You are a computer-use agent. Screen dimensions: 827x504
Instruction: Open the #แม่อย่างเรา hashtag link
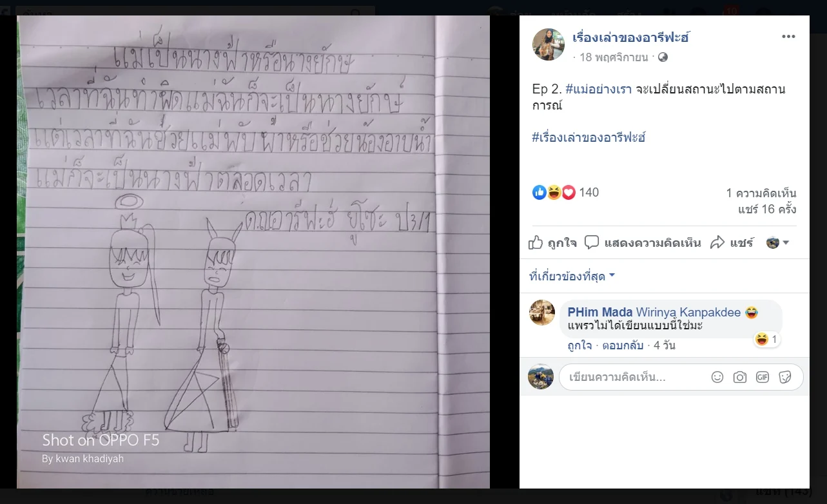tap(599, 89)
